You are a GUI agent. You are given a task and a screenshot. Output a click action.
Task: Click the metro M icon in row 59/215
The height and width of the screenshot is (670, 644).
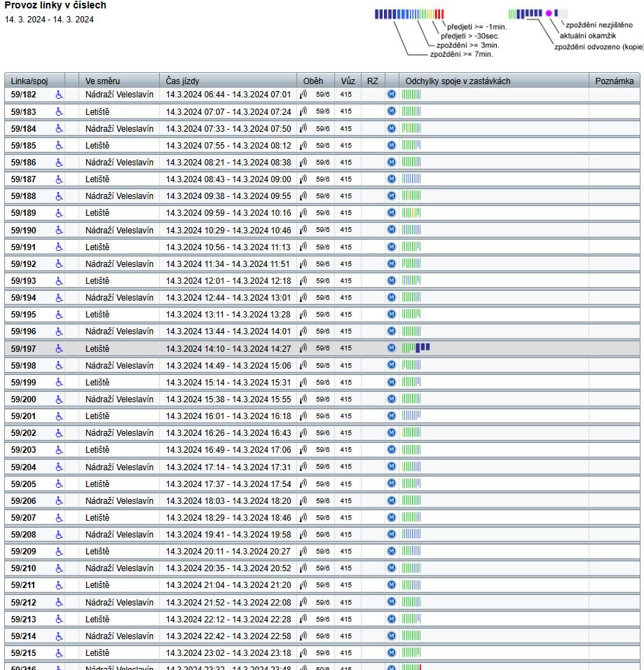click(x=392, y=652)
